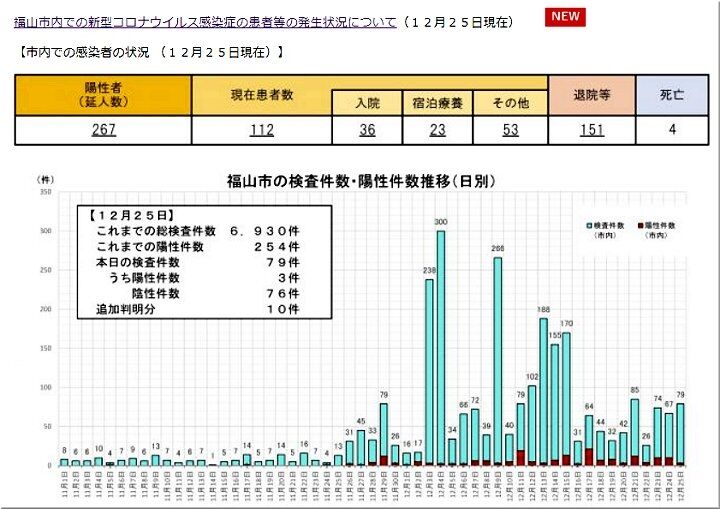
Task: Click the 退院等 header cell
Action: (x=592, y=95)
